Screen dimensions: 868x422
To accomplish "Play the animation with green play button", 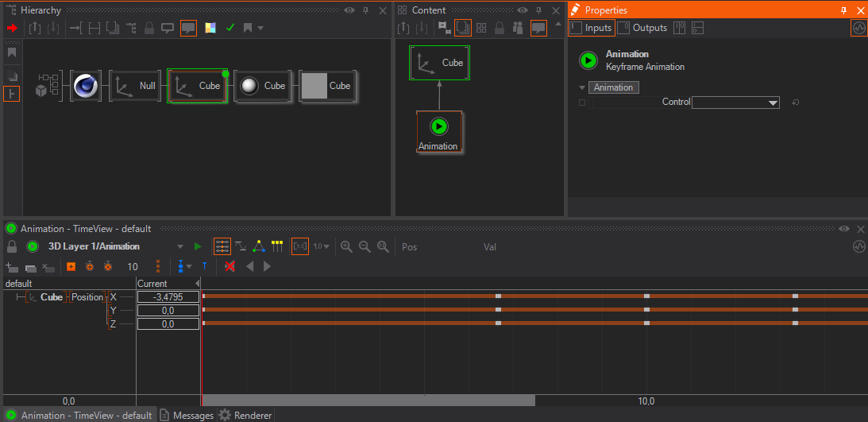I will tap(199, 246).
